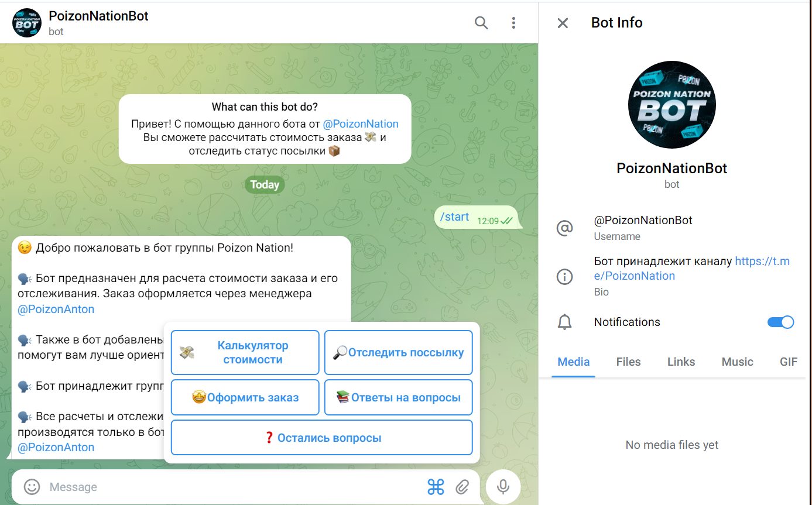
Task: Click the info icon beside the Bio
Action: 564,276
